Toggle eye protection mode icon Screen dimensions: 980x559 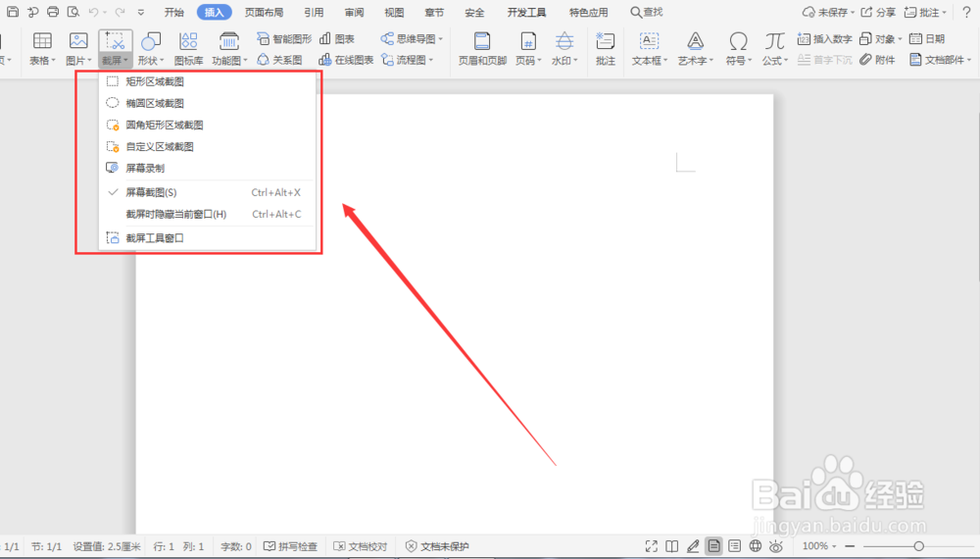click(x=775, y=546)
